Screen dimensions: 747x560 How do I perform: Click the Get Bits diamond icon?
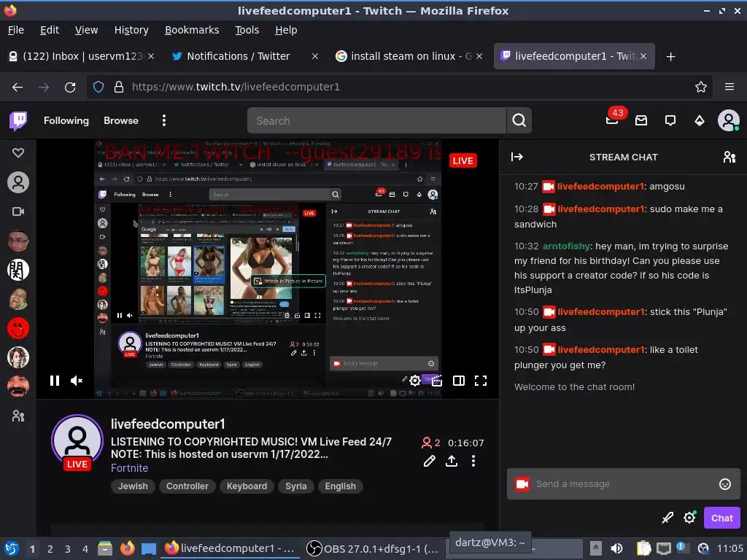click(699, 120)
